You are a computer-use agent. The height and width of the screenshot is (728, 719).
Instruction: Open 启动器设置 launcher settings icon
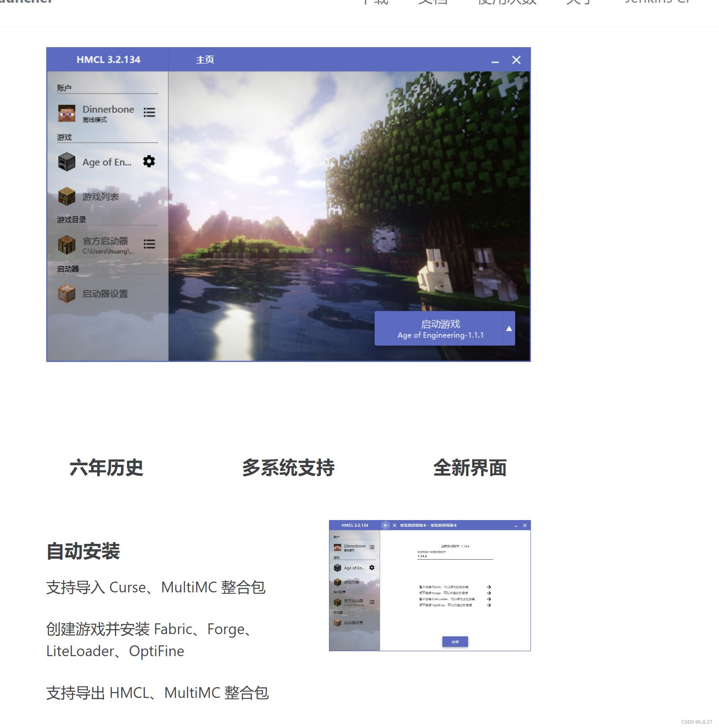point(66,294)
